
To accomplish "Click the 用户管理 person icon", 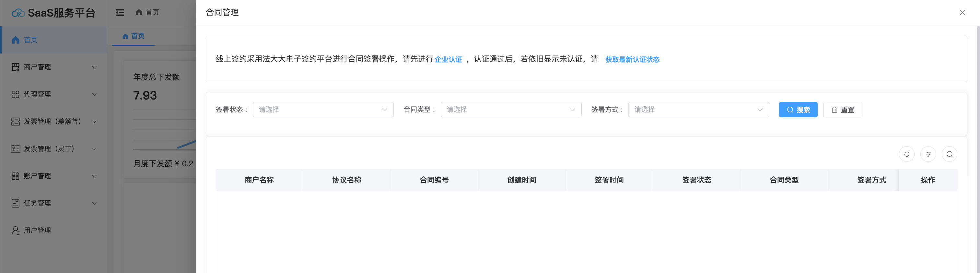I will coord(15,230).
